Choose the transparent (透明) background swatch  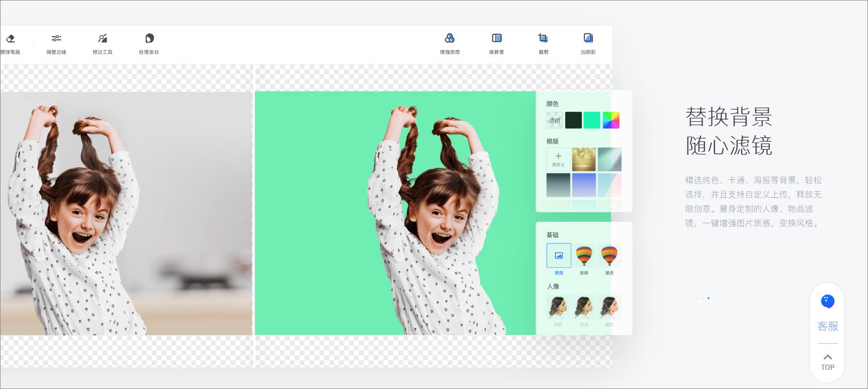pyautogui.click(x=555, y=120)
